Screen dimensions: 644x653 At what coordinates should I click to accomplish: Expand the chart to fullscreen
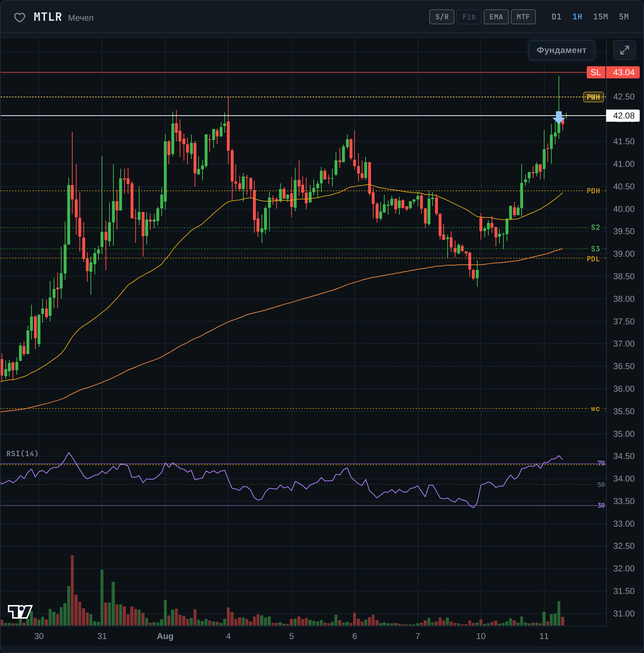[625, 50]
